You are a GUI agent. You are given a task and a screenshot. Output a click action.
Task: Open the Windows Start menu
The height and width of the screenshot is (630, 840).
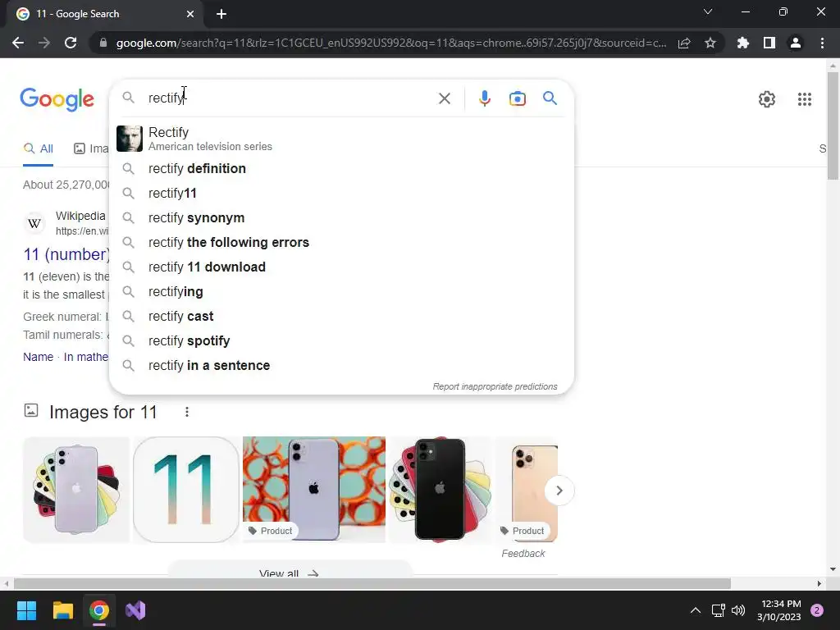26,610
